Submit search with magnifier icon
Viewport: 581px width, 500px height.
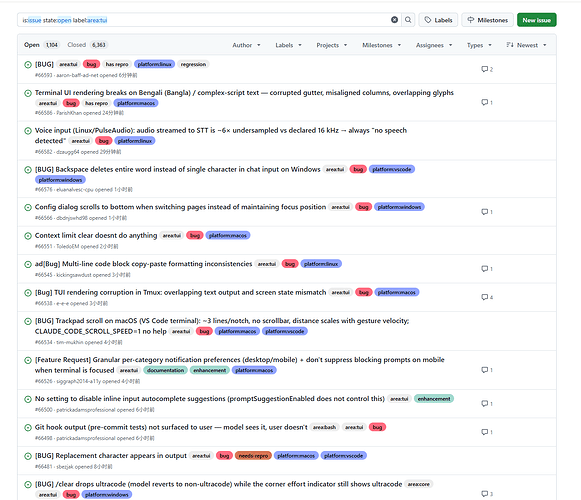(x=408, y=20)
